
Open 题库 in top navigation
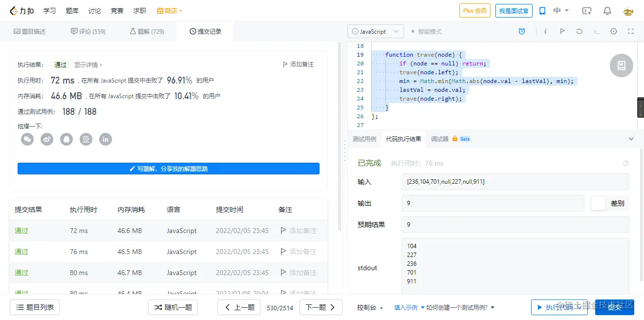(72, 10)
